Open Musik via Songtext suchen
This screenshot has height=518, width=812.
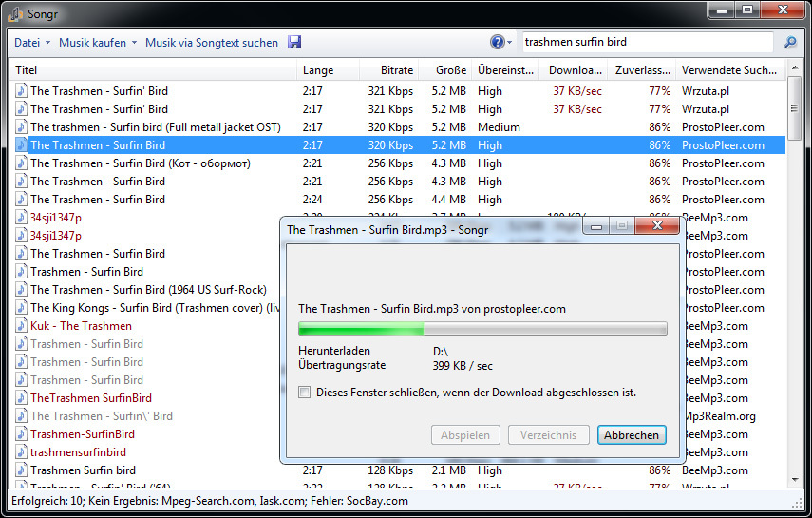click(x=211, y=43)
